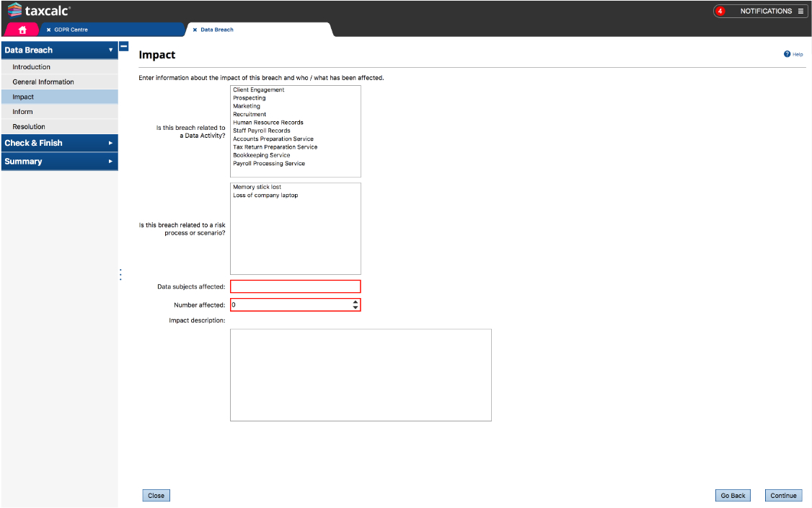Increase the Number affected value
812x508 pixels.
[x=356, y=302]
